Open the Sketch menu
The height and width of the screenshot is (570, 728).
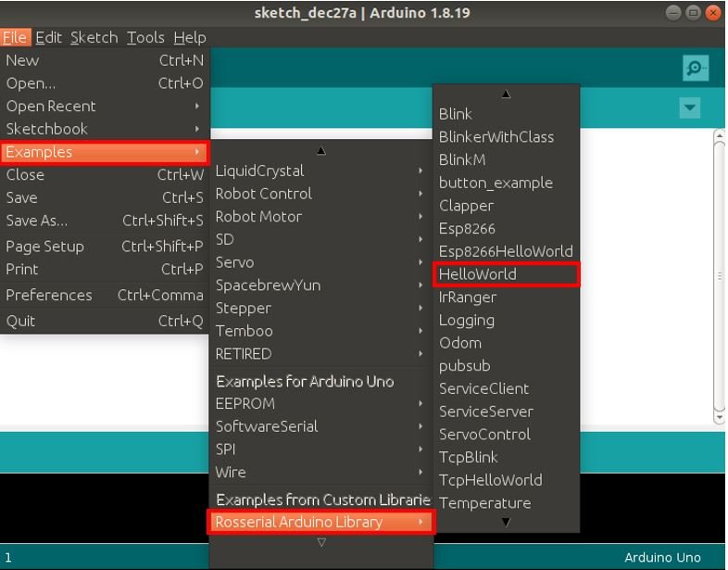click(94, 37)
